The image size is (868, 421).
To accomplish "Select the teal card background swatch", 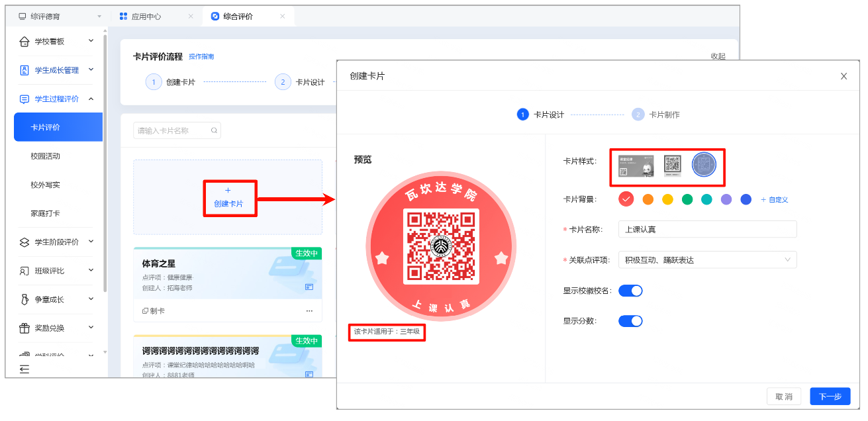I will [706, 199].
